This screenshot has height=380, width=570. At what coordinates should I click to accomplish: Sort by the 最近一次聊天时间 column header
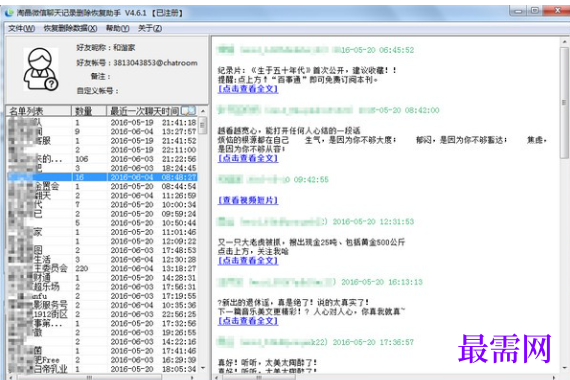[144, 111]
